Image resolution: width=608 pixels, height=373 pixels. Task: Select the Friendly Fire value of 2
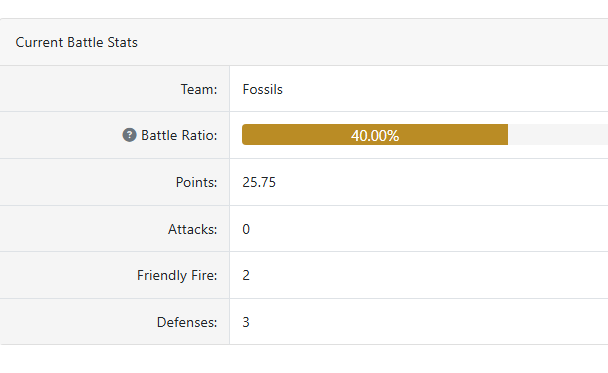click(x=246, y=275)
